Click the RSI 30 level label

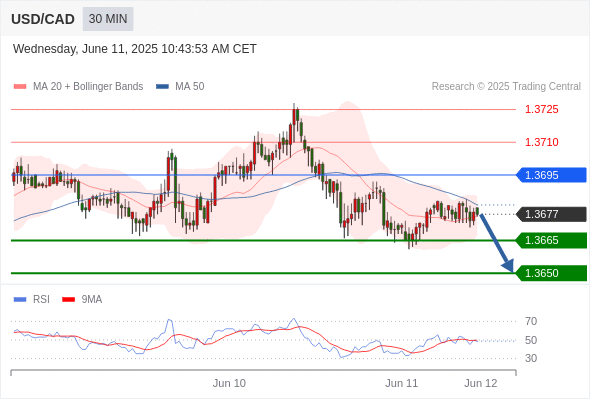click(531, 358)
